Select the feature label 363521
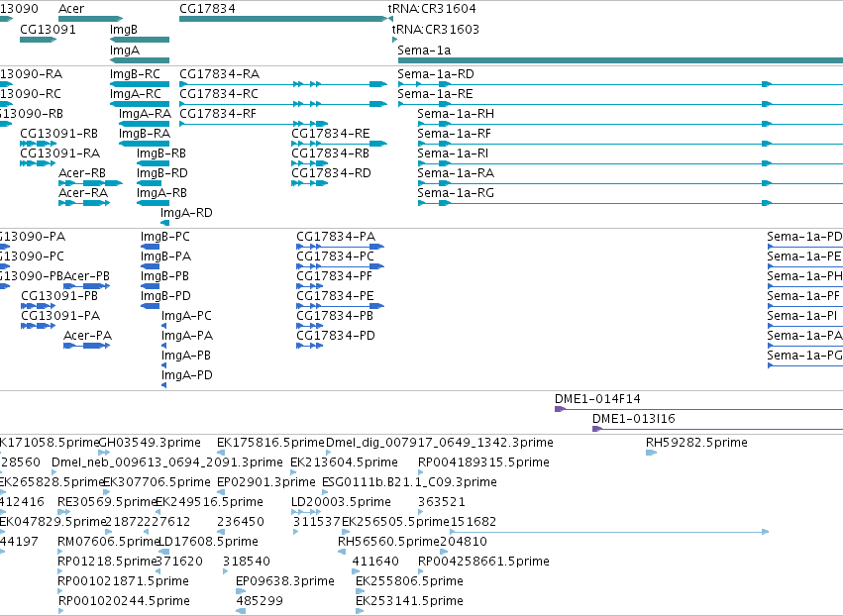 tap(442, 502)
